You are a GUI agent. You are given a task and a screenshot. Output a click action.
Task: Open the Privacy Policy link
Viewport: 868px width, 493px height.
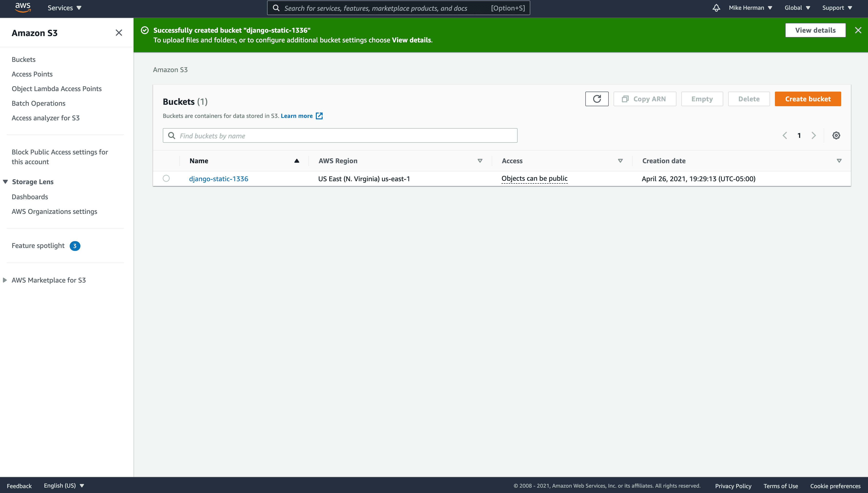(x=733, y=486)
